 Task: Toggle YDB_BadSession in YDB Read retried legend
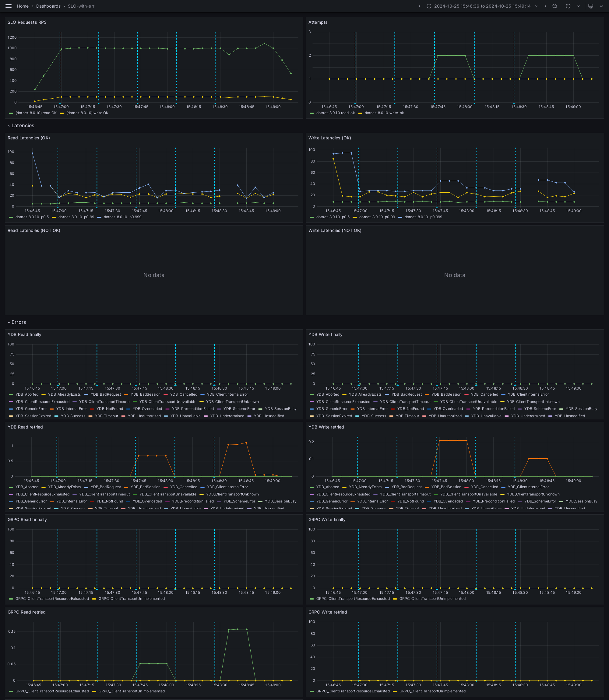click(x=146, y=487)
